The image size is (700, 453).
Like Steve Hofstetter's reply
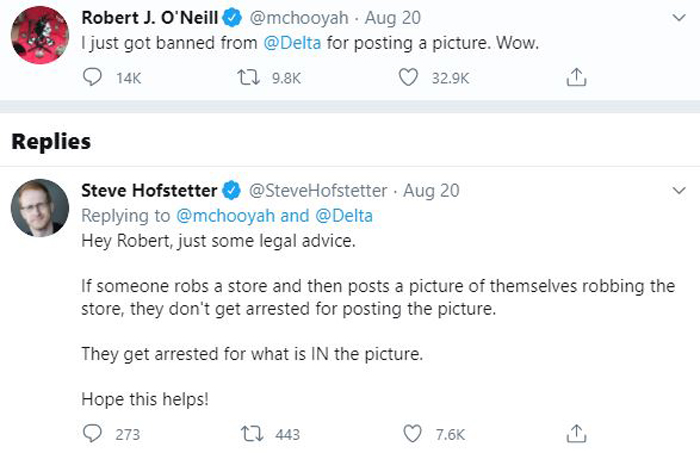point(413,434)
